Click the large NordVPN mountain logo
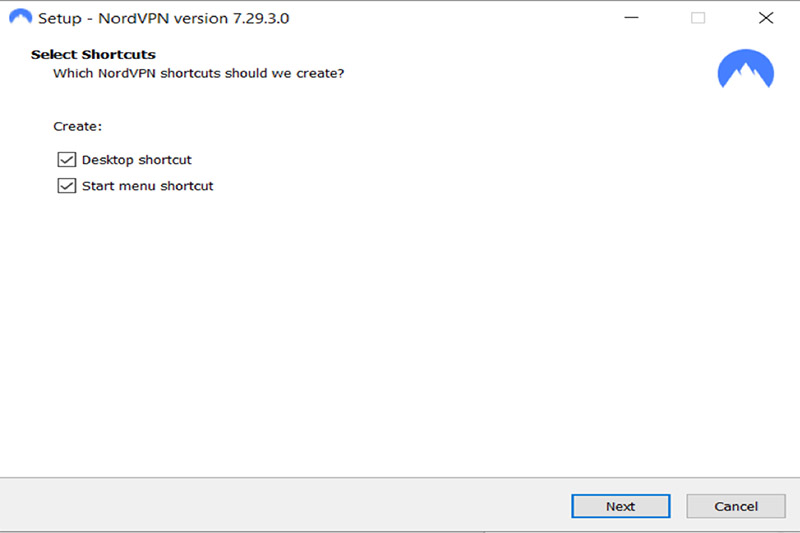Screen dimensions: 800x533 745,69
